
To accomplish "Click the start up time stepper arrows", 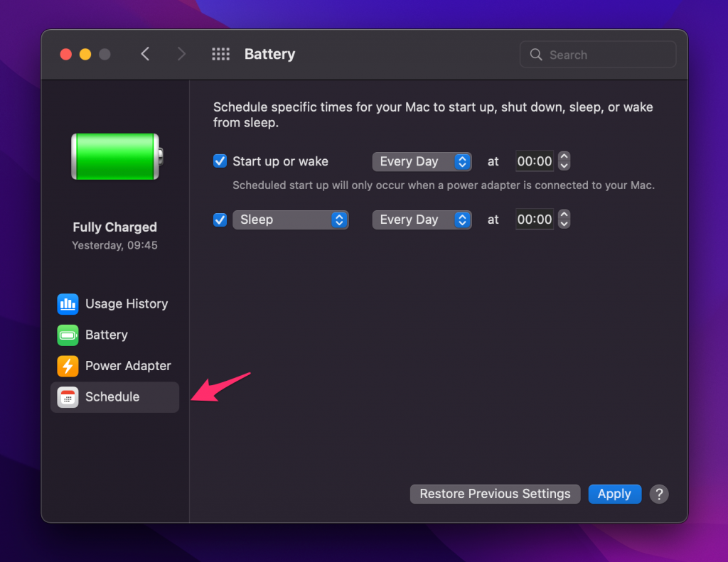I will pyautogui.click(x=564, y=161).
